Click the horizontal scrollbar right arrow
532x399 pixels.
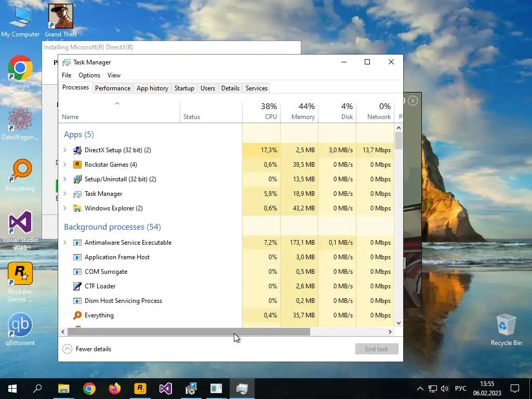tap(390, 332)
